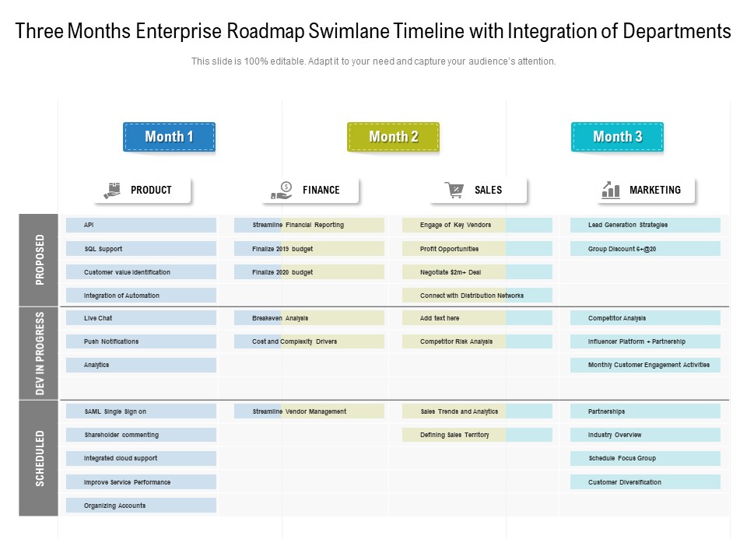
Task: Select the Month 1 blue label
Action: [x=169, y=137]
